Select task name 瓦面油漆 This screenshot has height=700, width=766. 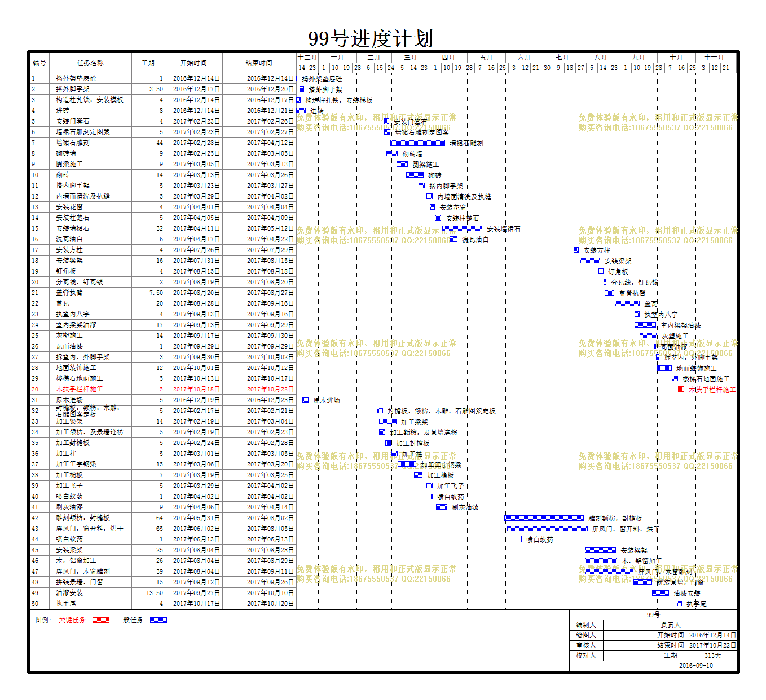coord(69,346)
